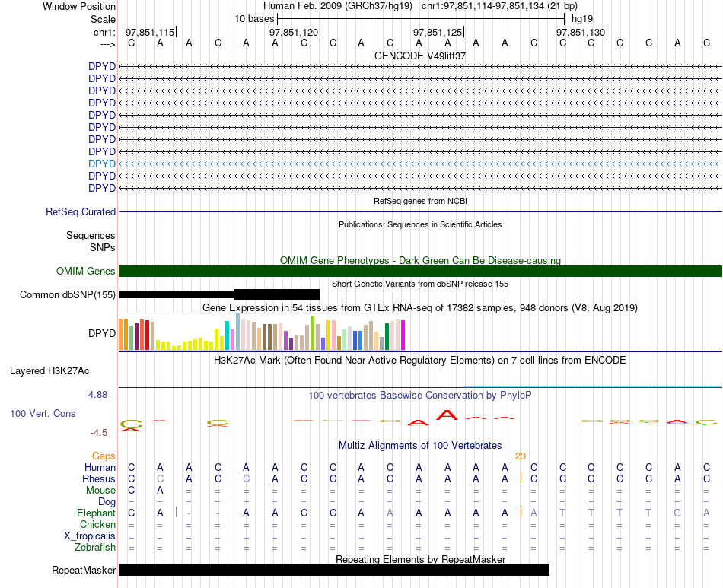
Task: Click chr1:97,851,114-97,851,134 (21 bp) position text
Action: 499,6
